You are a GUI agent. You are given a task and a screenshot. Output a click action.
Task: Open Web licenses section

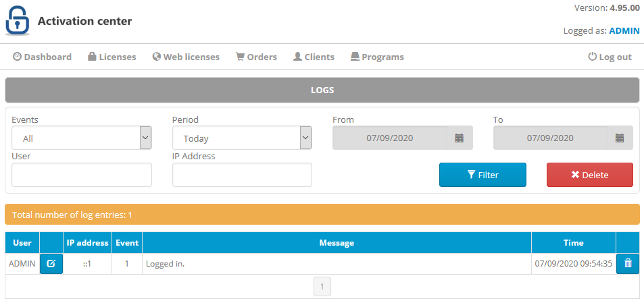186,57
